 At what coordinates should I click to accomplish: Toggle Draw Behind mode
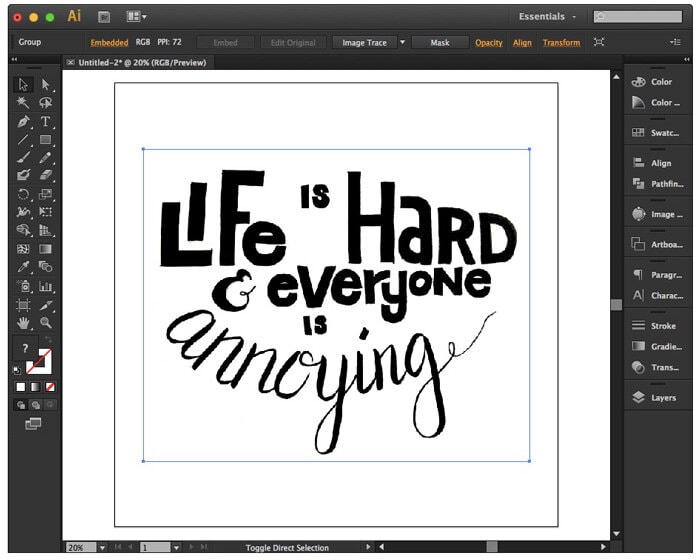35,405
